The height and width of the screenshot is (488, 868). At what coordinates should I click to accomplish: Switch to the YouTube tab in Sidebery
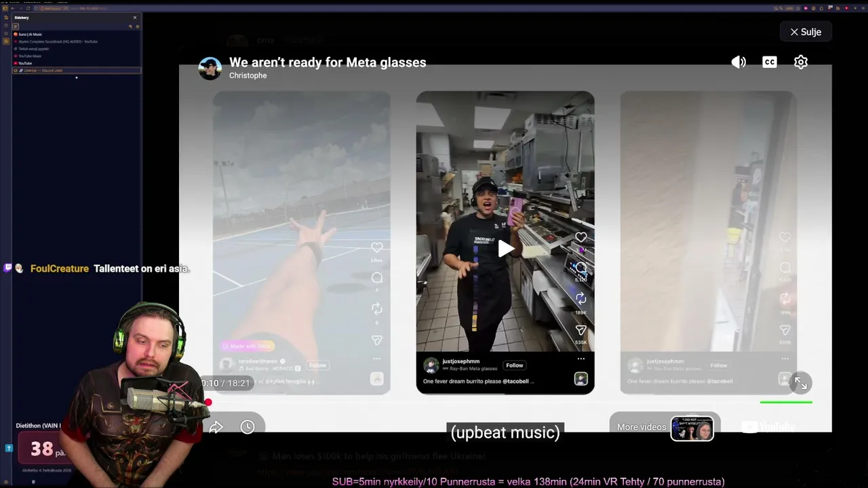coord(76,63)
